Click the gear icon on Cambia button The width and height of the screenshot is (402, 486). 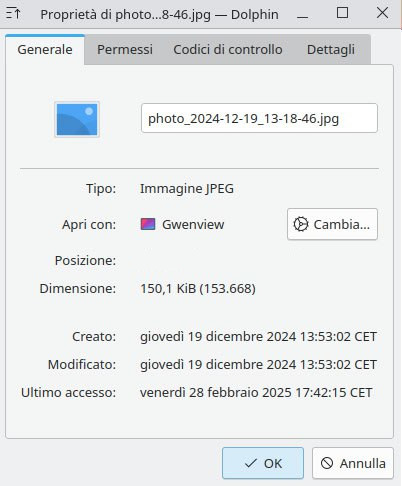[301, 224]
